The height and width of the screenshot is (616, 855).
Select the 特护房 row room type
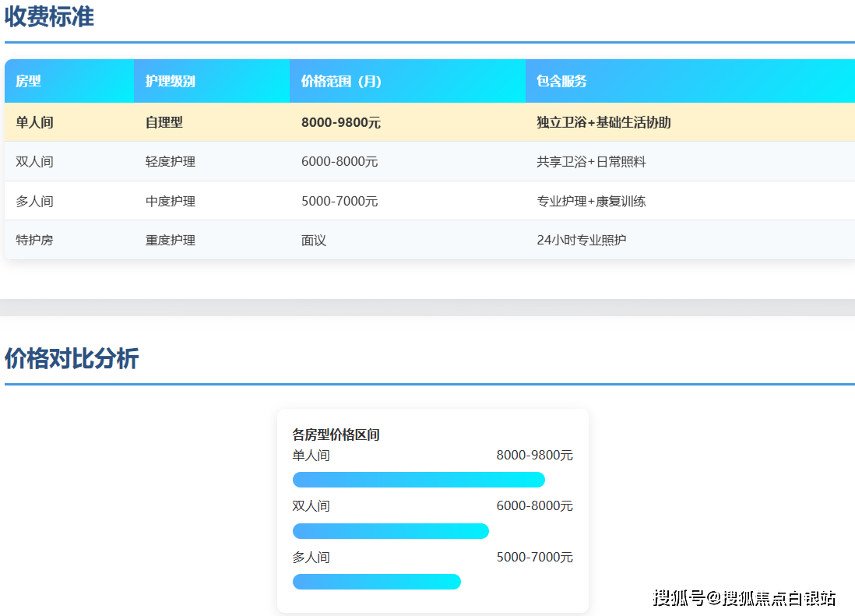[x=34, y=240]
